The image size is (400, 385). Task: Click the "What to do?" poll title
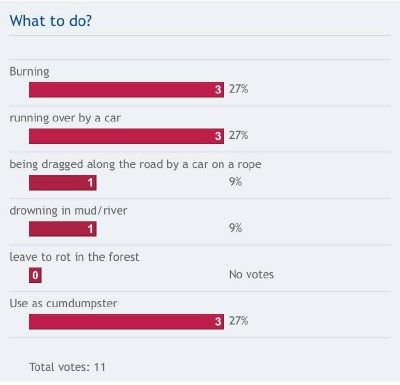point(51,21)
